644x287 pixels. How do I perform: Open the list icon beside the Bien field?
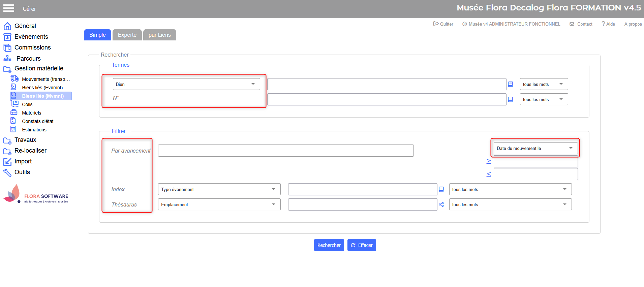pos(510,84)
